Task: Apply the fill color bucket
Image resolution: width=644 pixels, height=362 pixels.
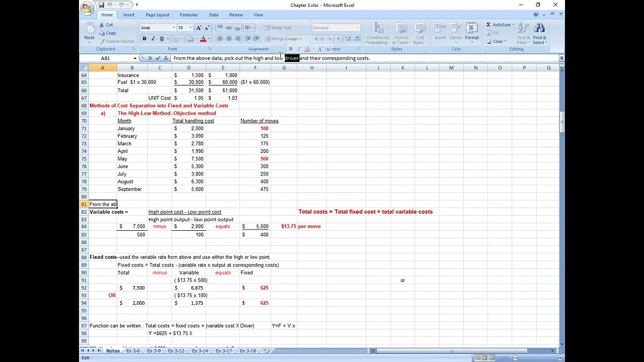Action: [x=191, y=39]
